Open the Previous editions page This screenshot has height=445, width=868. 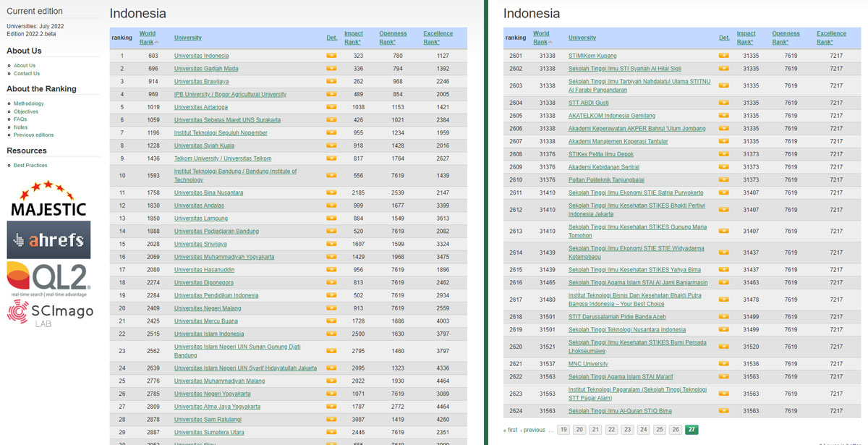33,135
